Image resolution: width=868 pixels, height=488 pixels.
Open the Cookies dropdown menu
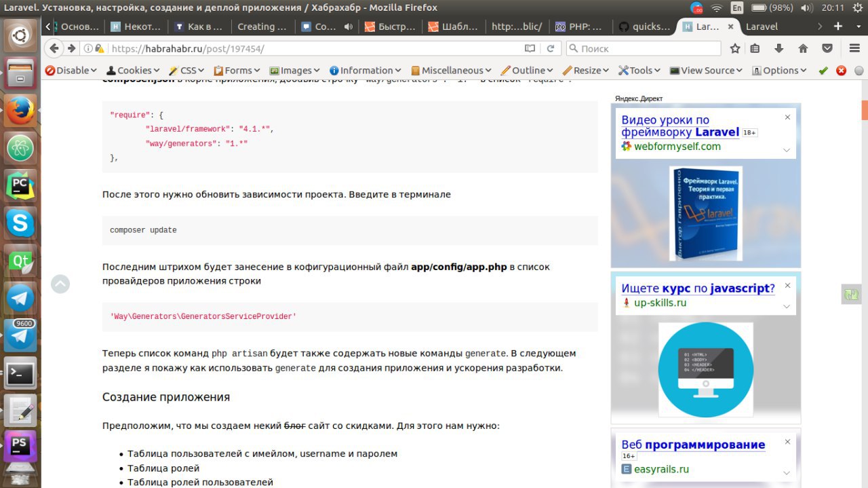point(133,71)
